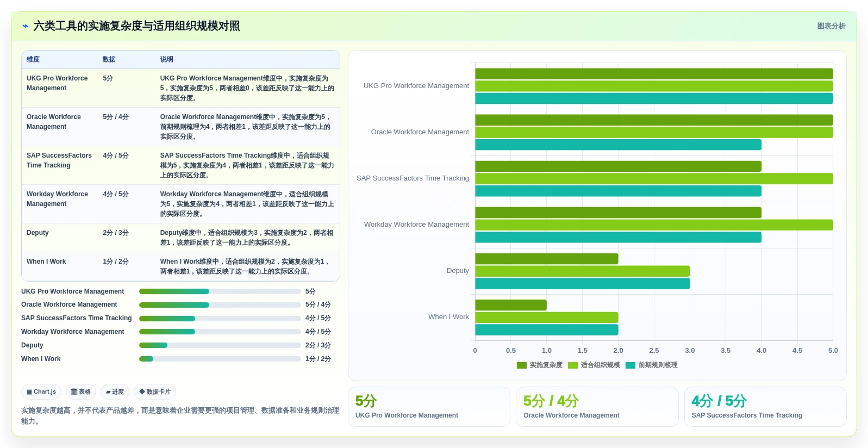The height and width of the screenshot is (448, 868).
Task: Click the blue icon beside the dashboard title
Action: (x=26, y=26)
